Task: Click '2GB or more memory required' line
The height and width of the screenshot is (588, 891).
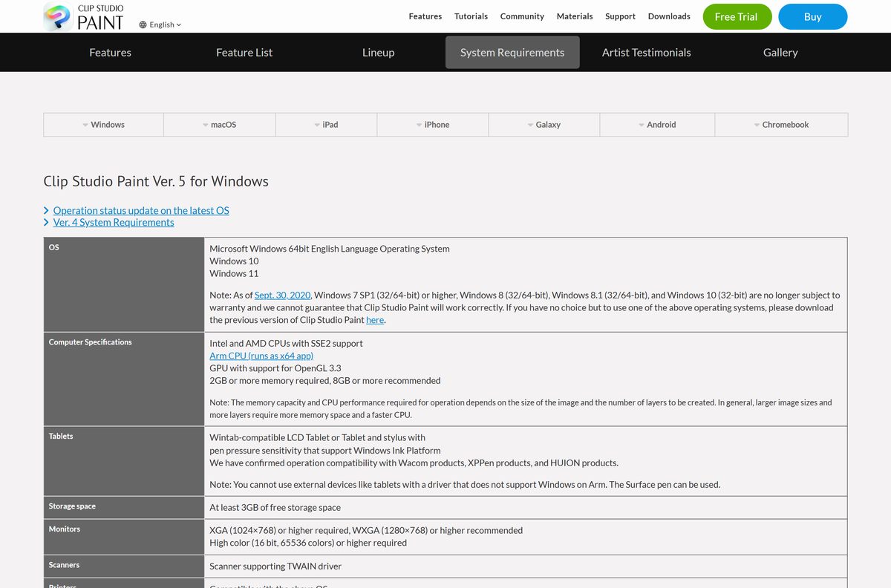Action: tap(324, 381)
